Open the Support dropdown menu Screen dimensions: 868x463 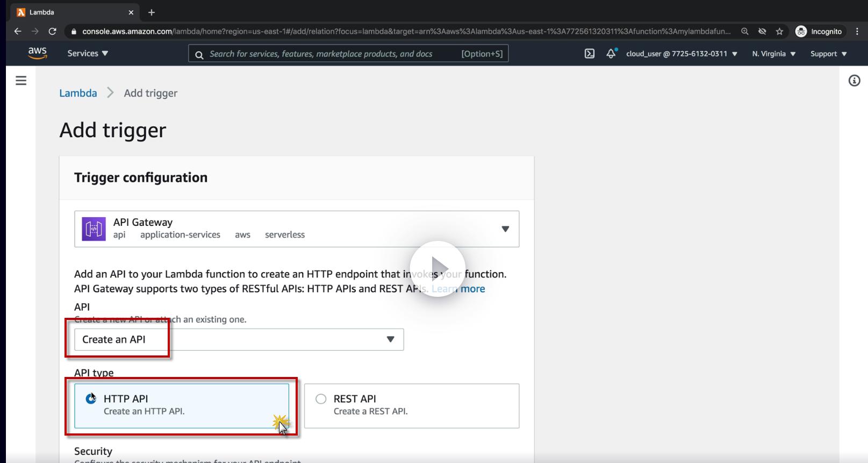(x=829, y=54)
